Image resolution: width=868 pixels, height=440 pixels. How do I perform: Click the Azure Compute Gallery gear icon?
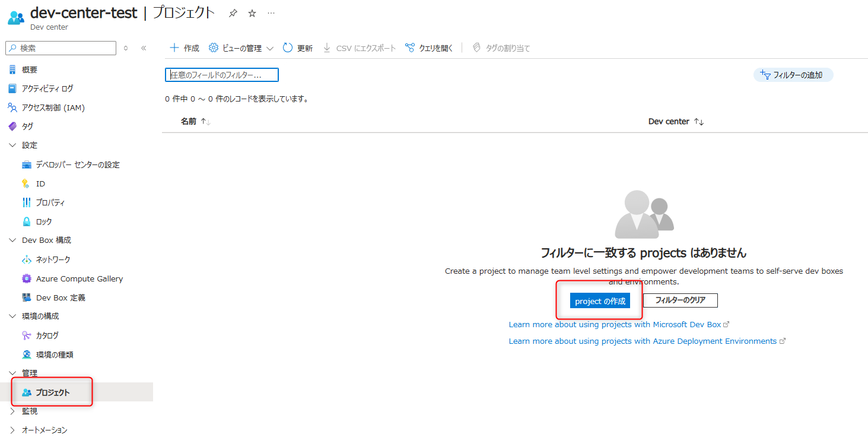tap(26, 278)
